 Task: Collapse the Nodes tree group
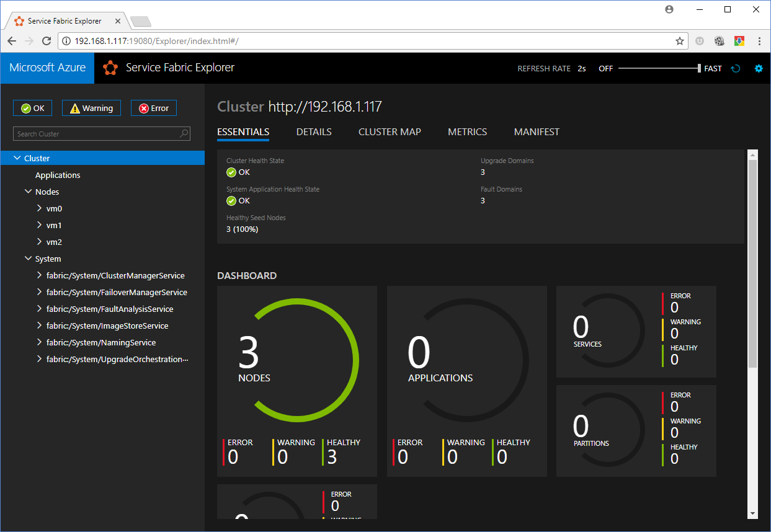coord(28,192)
